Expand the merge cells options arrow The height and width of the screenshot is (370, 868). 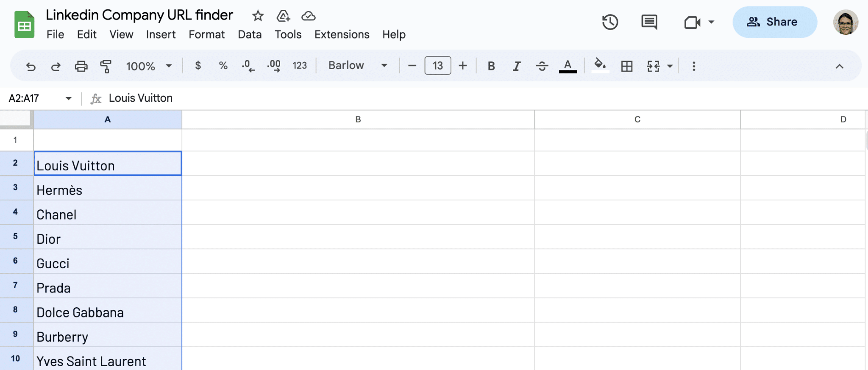click(670, 66)
